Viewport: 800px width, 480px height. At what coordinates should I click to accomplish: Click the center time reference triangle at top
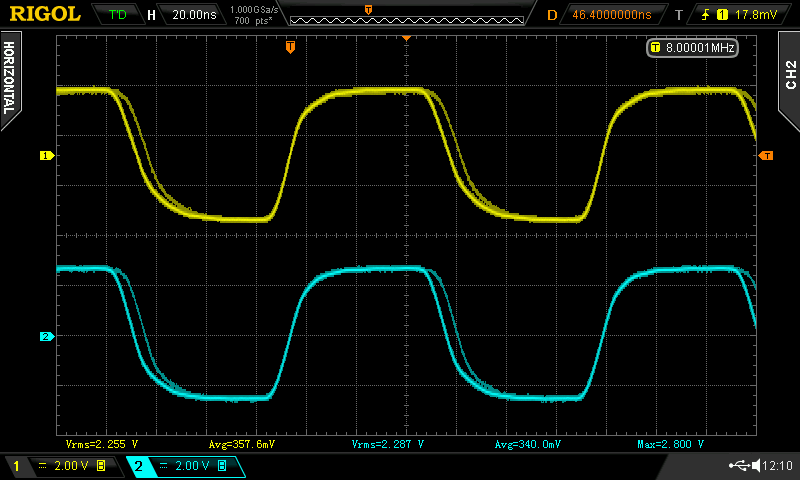[407, 38]
